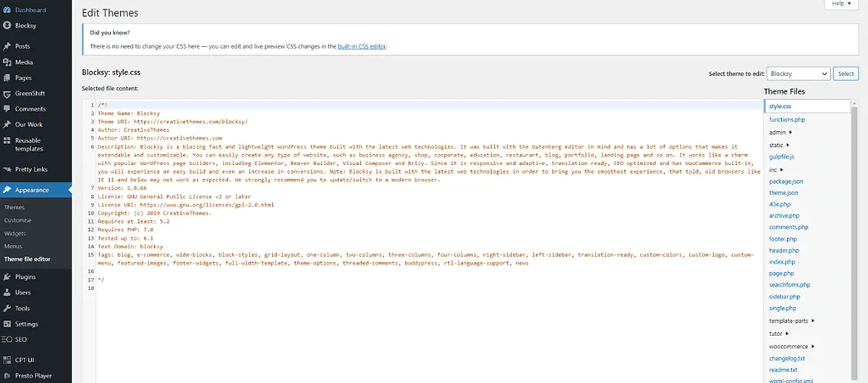Viewport: 868px width, 383px height.
Task: Click the Reusable templates icon
Action: click(7, 140)
